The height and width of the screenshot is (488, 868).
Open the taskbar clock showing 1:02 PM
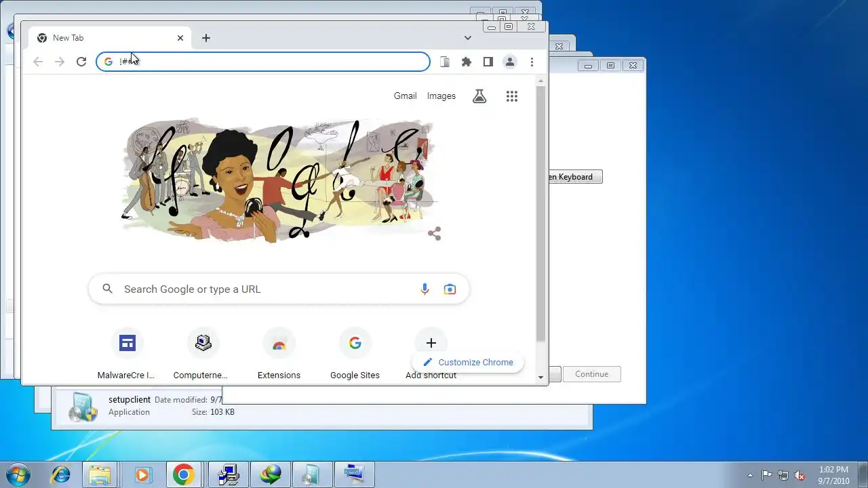(833, 475)
